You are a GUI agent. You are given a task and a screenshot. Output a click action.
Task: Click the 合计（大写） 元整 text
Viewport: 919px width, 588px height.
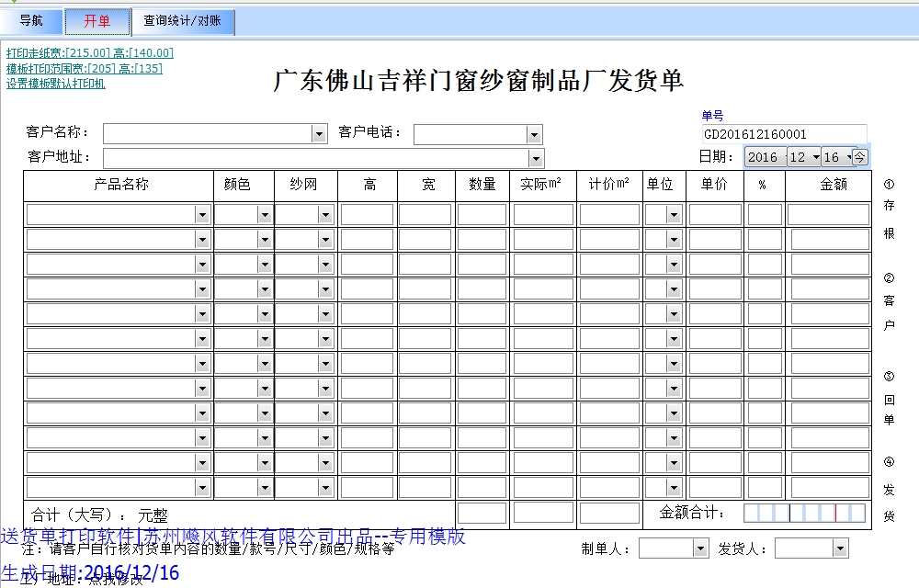99,515
